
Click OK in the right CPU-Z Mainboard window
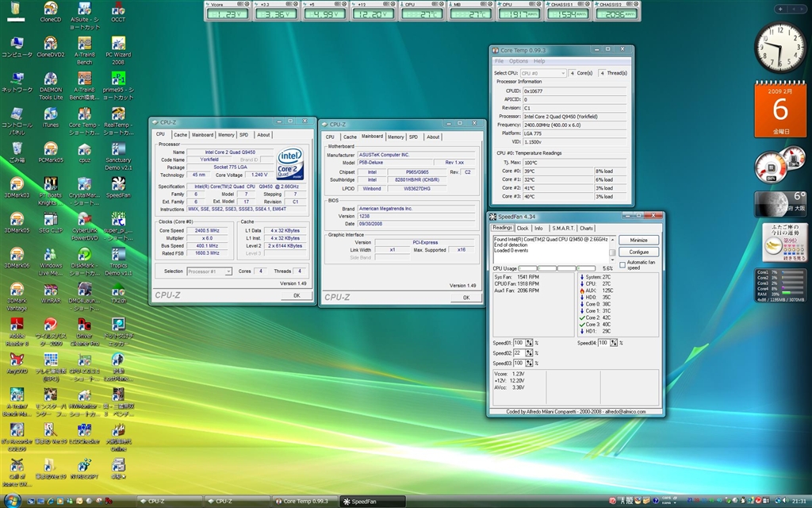point(466,298)
